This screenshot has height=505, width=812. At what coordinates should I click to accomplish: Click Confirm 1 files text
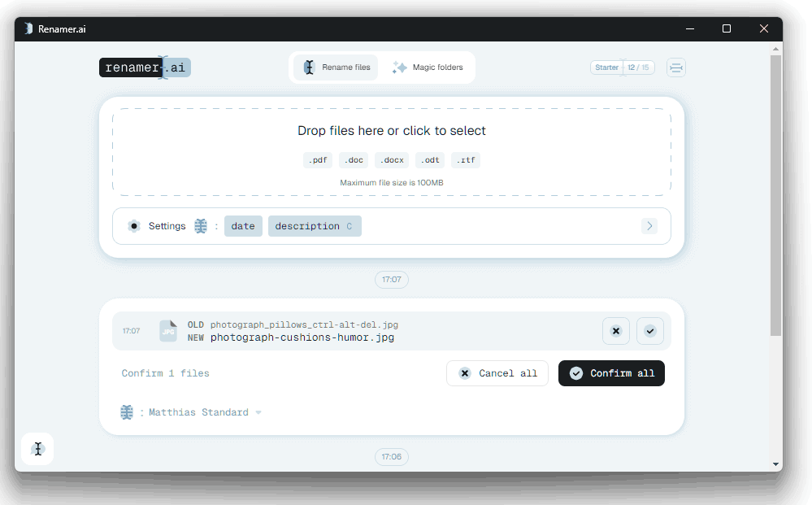pyautogui.click(x=165, y=373)
